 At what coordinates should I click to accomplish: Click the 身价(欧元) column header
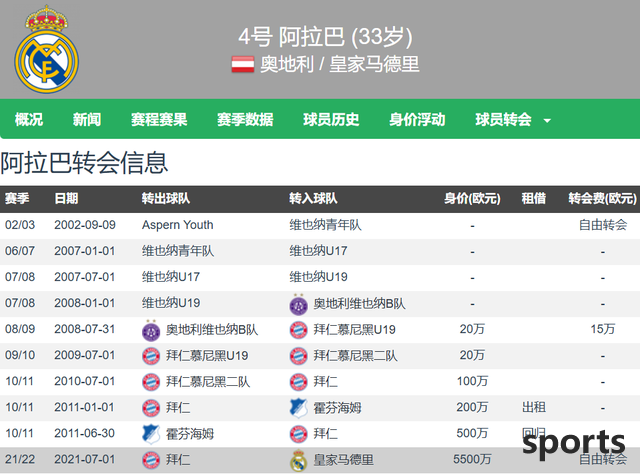472,198
